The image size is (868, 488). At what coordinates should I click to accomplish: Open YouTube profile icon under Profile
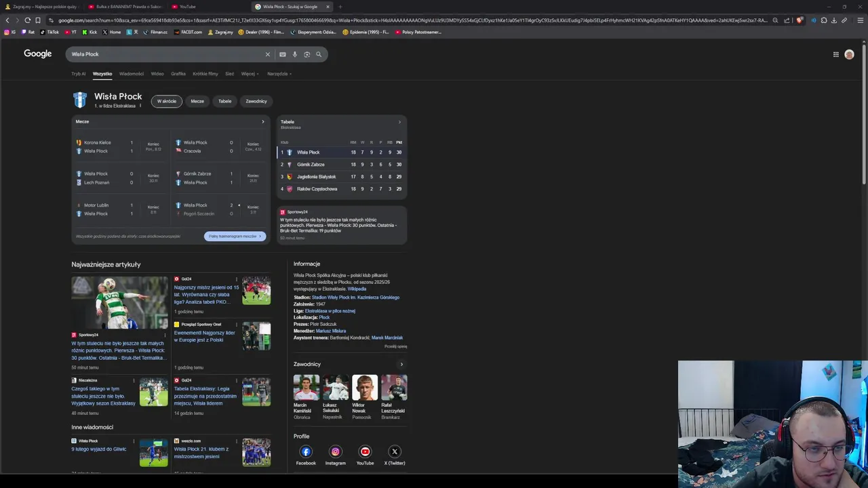(x=365, y=451)
